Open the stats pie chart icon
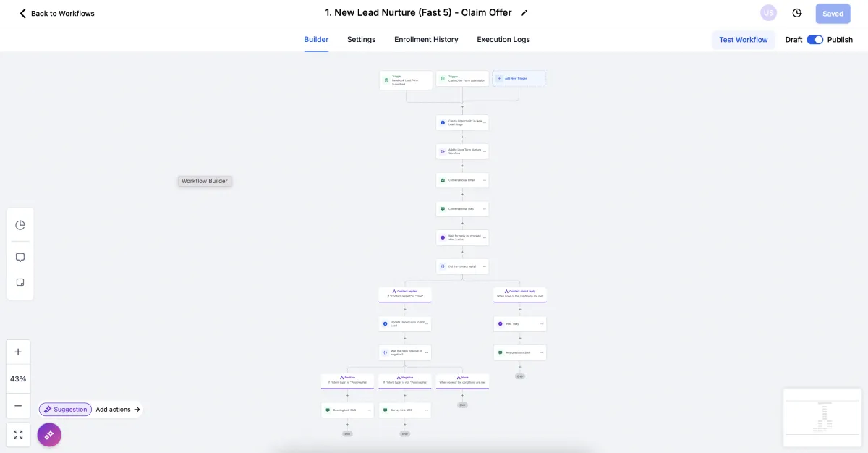Screen dimensions: 868x453 tap(20, 225)
